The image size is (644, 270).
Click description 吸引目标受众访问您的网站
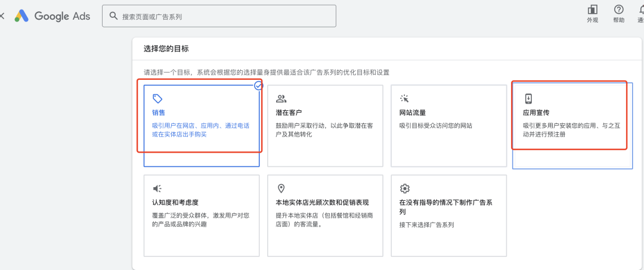436,126
